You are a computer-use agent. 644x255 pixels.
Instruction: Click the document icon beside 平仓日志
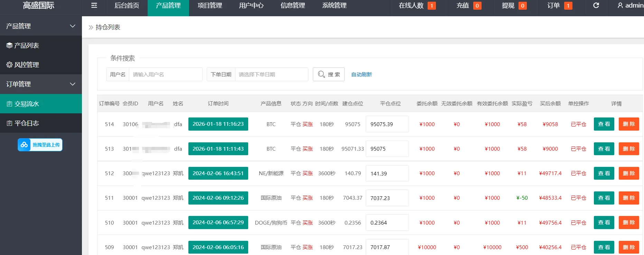(9, 123)
